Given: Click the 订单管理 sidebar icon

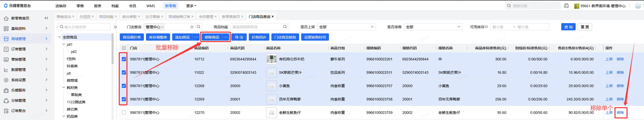Looking at the screenshot, I should coord(6,49).
